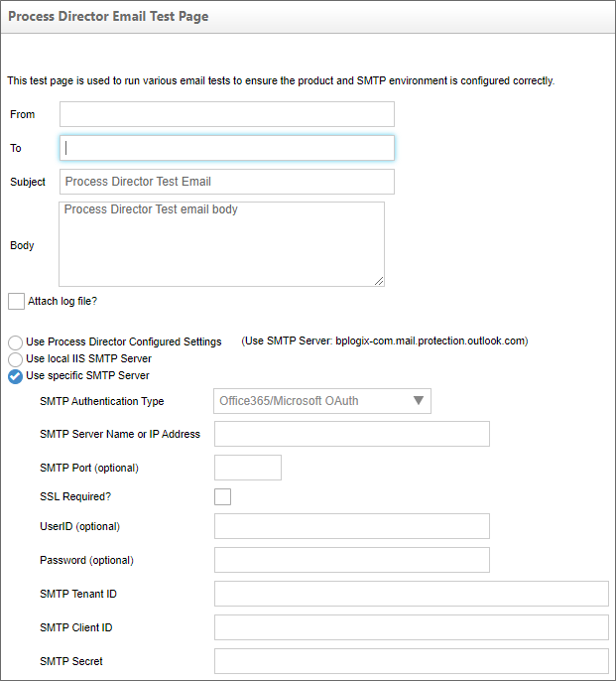Tick the SSL Required checkbox
The height and width of the screenshot is (681, 616).
[223, 496]
